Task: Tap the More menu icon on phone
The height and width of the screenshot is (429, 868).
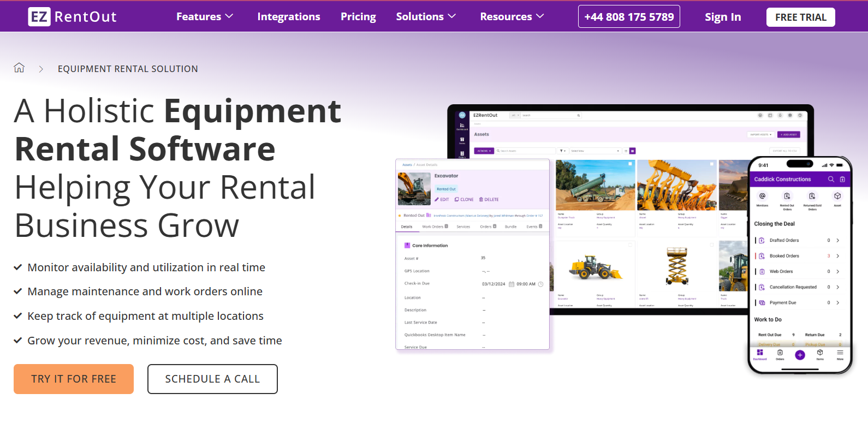Action: click(x=840, y=353)
